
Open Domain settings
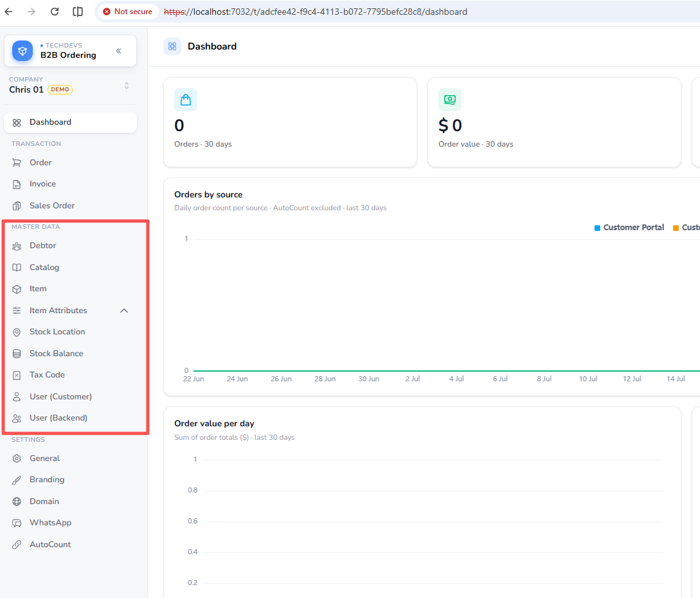pyautogui.click(x=71, y=502)
